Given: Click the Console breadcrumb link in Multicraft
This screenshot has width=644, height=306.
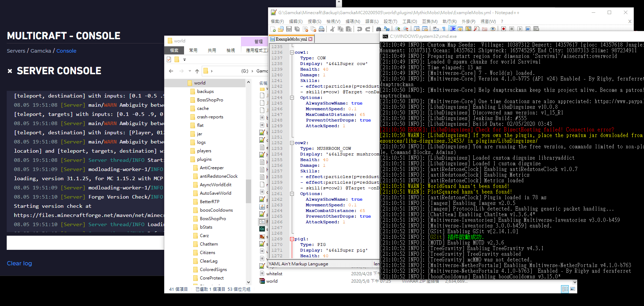Looking at the screenshot, I should (x=66, y=51).
